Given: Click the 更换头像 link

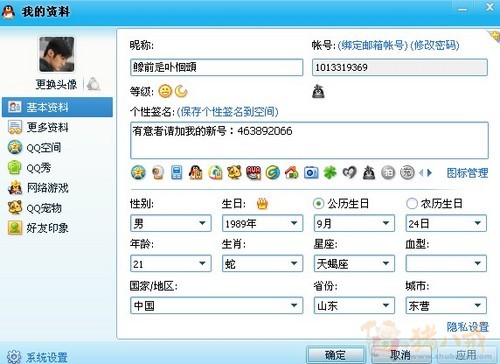Looking at the screenshot, I should point(56,84).
